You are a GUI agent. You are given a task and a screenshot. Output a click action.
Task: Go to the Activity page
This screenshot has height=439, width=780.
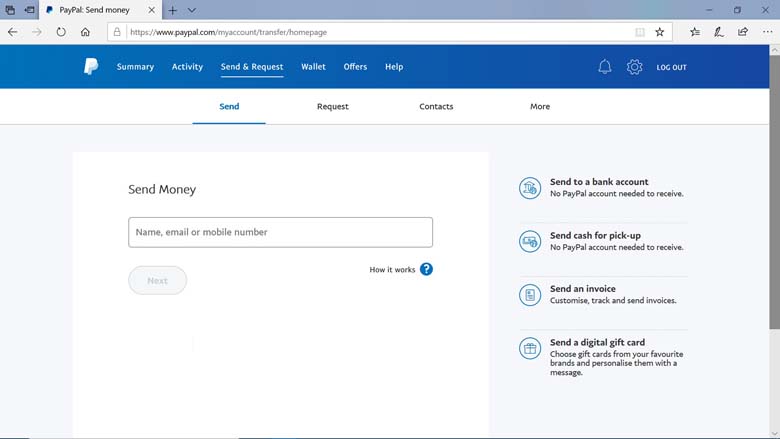[187, 67]
